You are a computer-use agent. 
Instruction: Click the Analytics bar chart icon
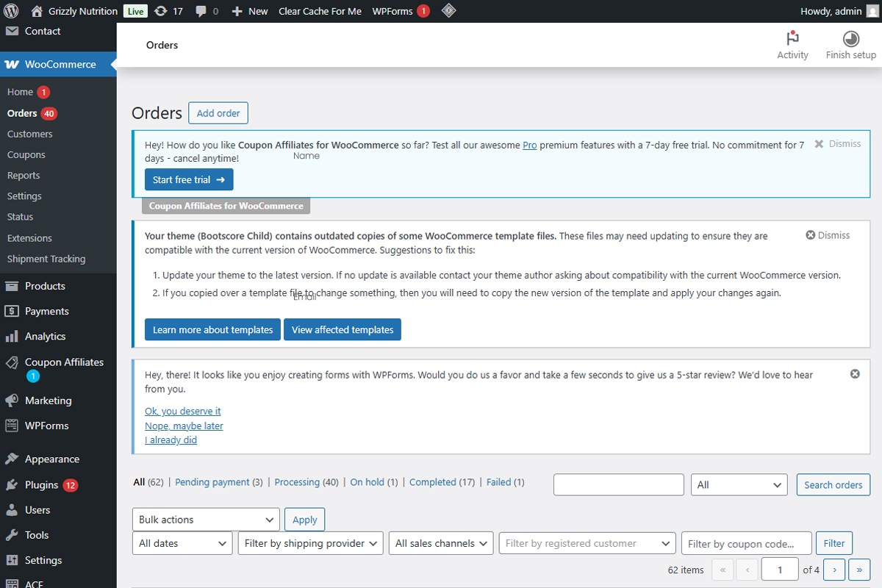(x=12, y=337)
